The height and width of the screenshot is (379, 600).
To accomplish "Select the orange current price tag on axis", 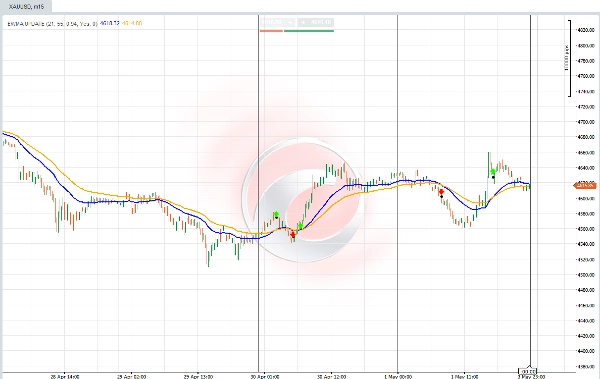I will [585, 186].
